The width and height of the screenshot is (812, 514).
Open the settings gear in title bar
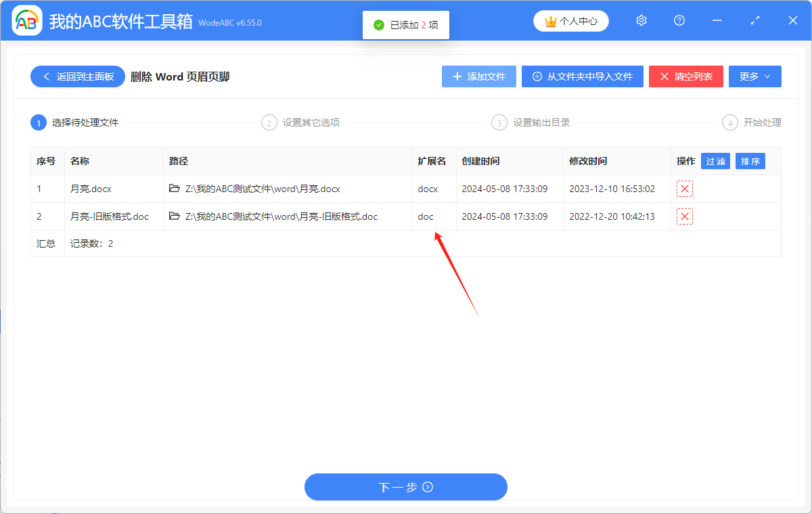coord(641,20)
